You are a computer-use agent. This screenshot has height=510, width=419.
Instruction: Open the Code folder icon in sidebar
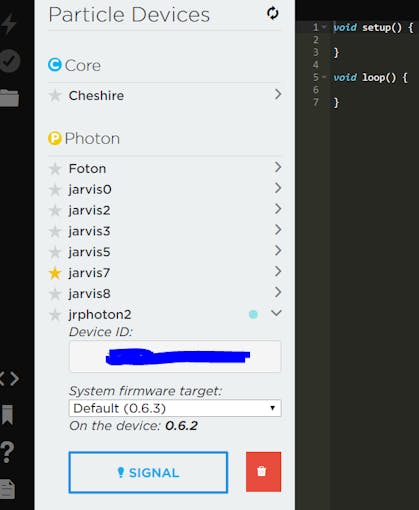tap(9, 98)
